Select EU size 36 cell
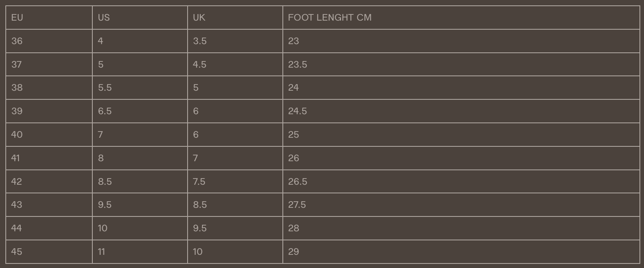644x268 pixels. 17,41
